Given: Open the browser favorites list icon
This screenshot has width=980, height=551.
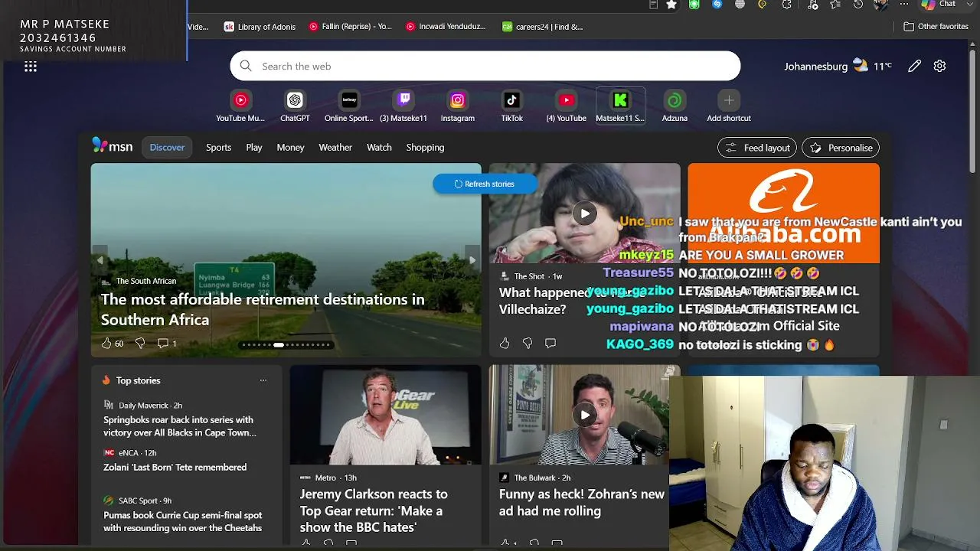Looking at the screenshot, I should tap(835, 5).
